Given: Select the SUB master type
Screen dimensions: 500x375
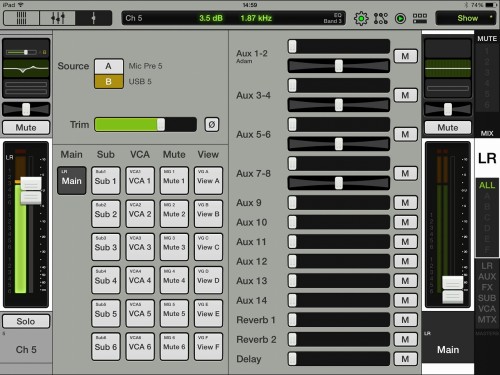Looking at the screenshot, I should [487, 298].
